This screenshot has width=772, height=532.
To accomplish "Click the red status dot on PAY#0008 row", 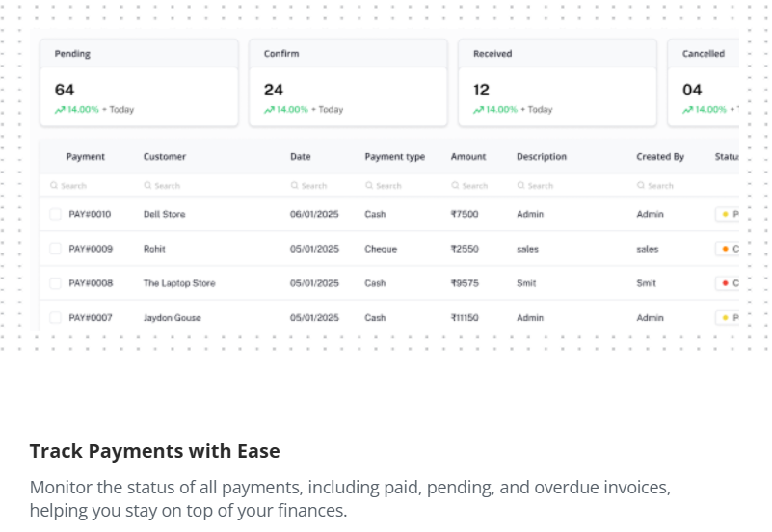I will point(724,283).
